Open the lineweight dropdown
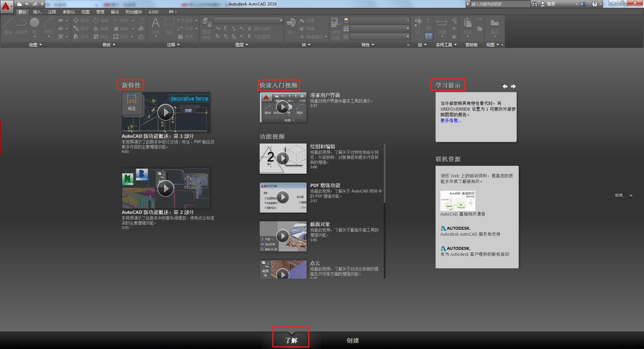The image size is (644, 349). click(380, 28)
